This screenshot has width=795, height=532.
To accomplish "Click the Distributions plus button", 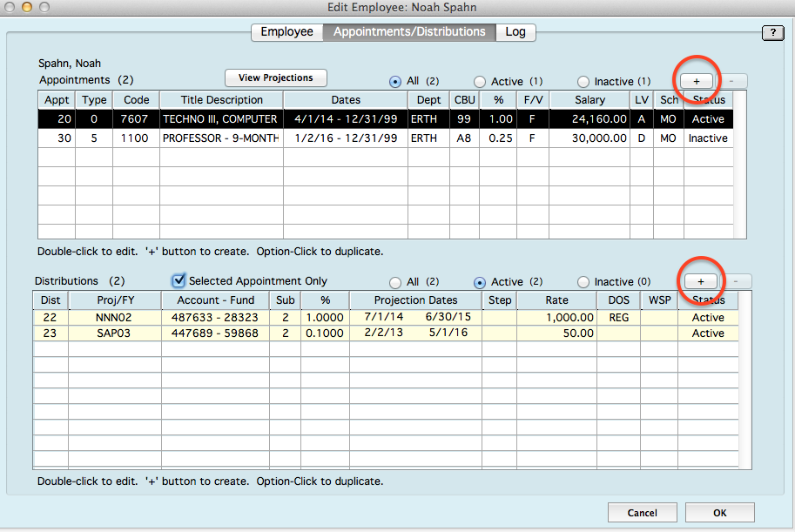I will click(701, 281).
